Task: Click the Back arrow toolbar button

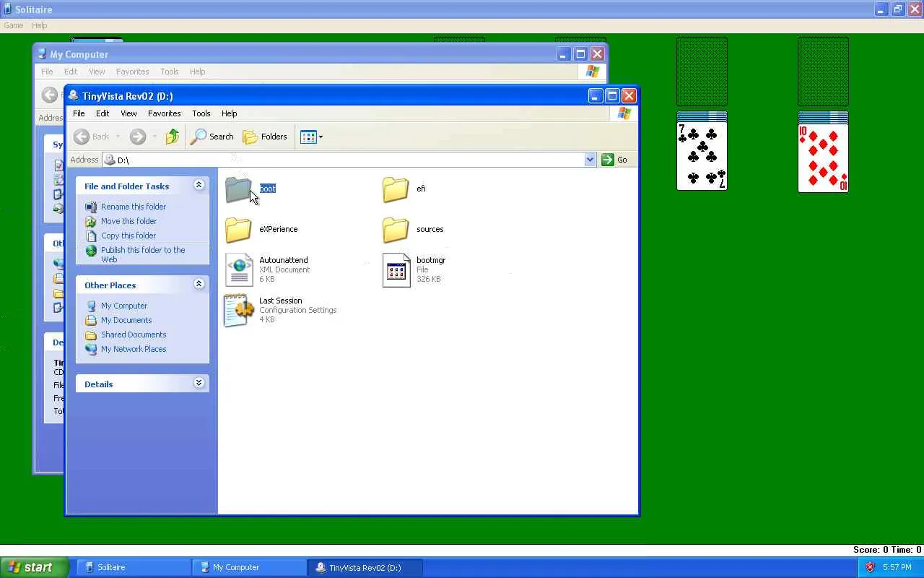Action: coord(92,137)
